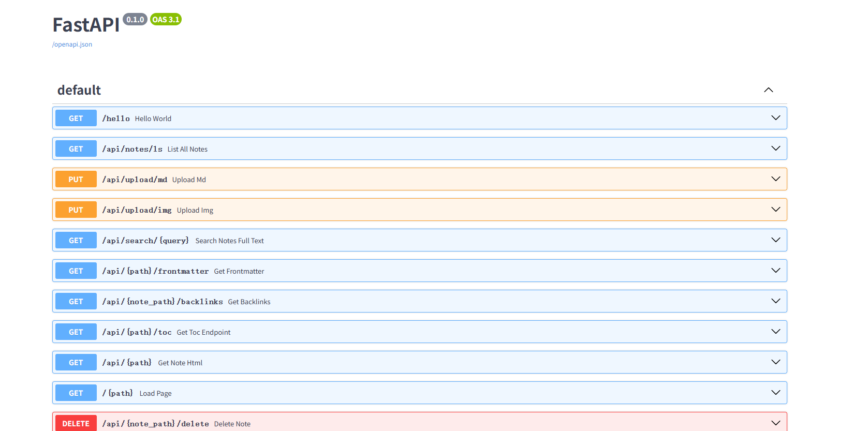This screenshot has width=868, height=431.
Task: Click the GET badge for /api/search/{query}
Action: (76, 240)
